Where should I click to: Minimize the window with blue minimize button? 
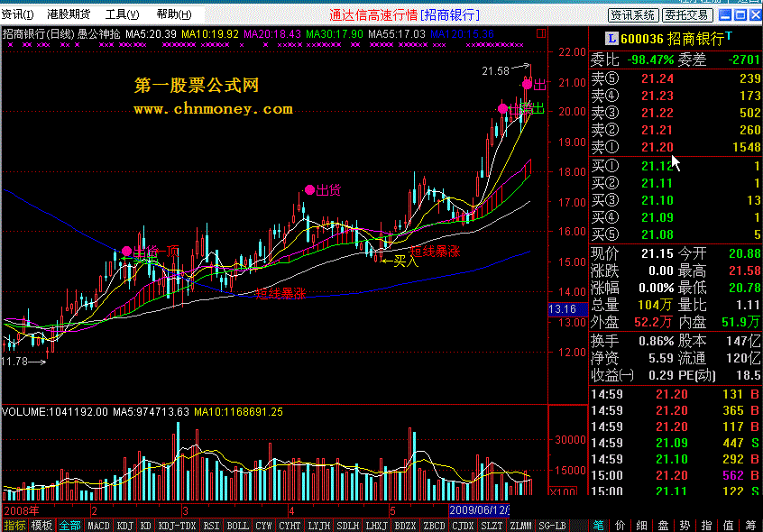coord(725,15)
